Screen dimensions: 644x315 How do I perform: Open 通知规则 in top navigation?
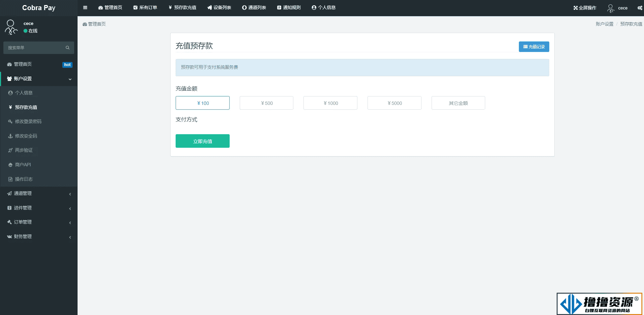pyautogui.click(x=289, y=8)
